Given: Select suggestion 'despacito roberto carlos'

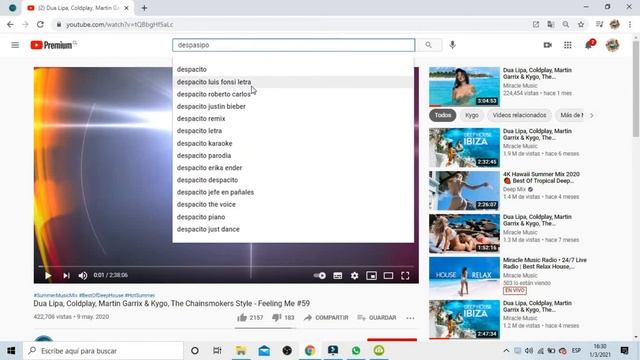Looking at the screenshot, I should 293,94.
